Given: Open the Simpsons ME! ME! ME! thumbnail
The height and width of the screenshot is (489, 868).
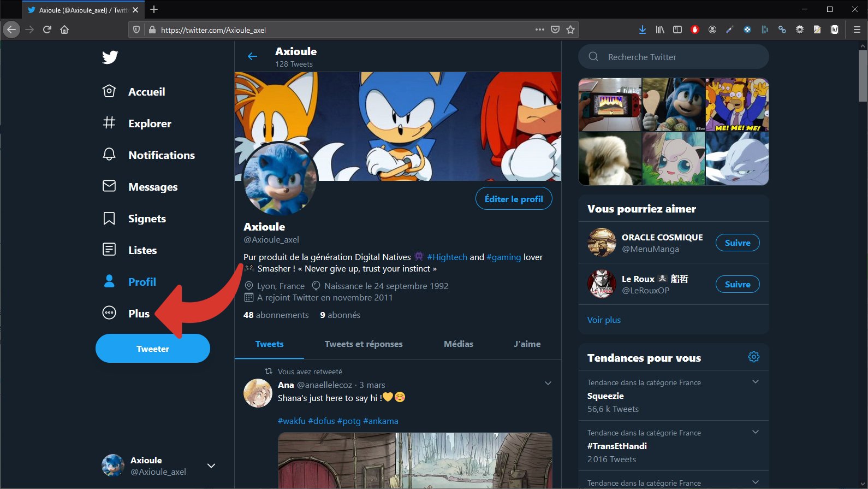Looking at the screenshot, I should (737, 104).
